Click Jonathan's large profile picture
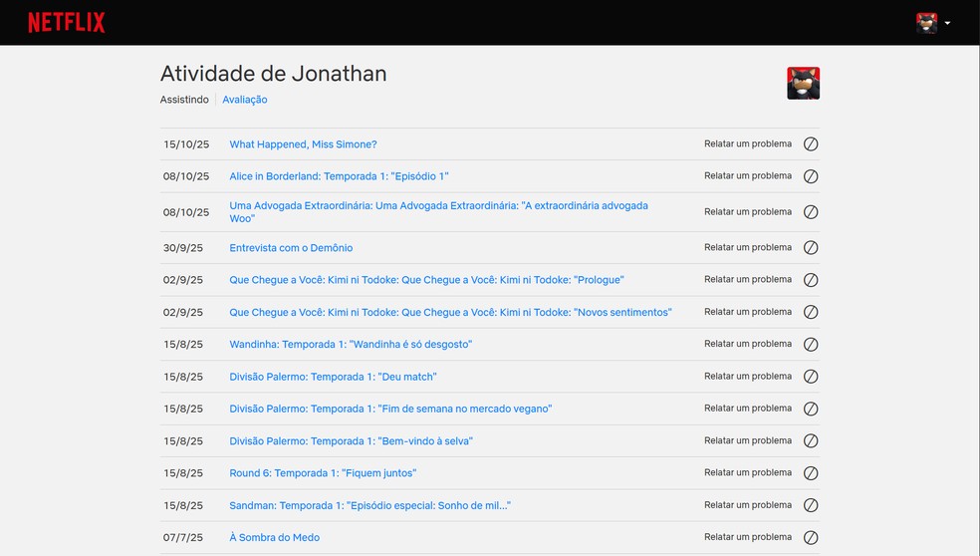The image size is (980, 556). 803,83
